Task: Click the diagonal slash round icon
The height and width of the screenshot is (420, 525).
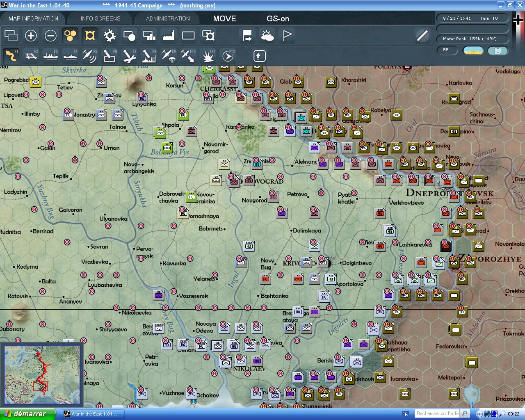Action: click(422, 36)
